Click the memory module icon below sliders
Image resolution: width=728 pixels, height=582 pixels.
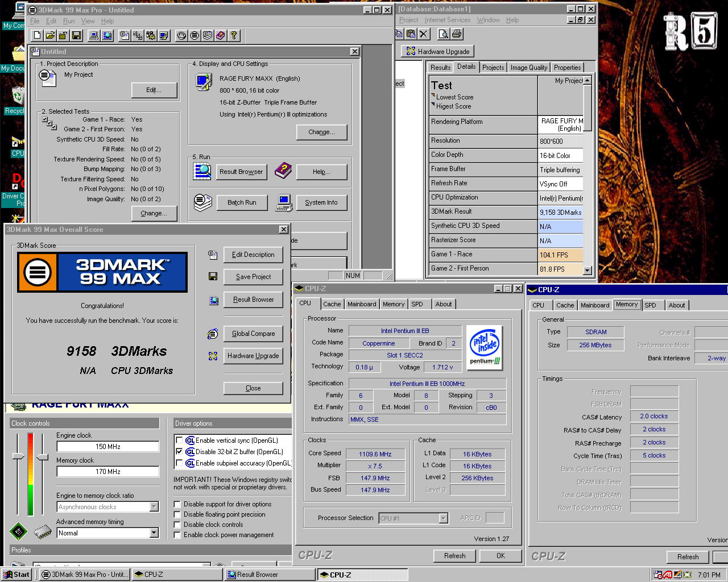point(43,532)
